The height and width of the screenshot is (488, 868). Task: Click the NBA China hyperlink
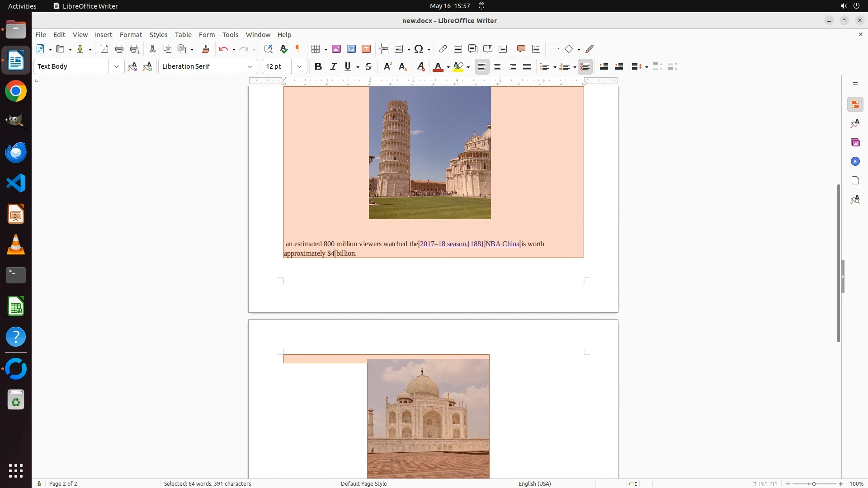(502, 244)
